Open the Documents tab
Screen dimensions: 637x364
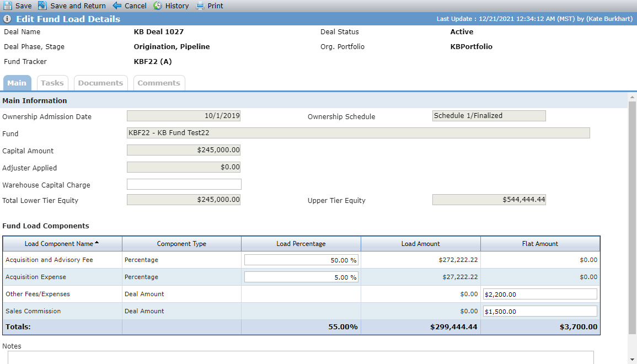click(100, 83)
